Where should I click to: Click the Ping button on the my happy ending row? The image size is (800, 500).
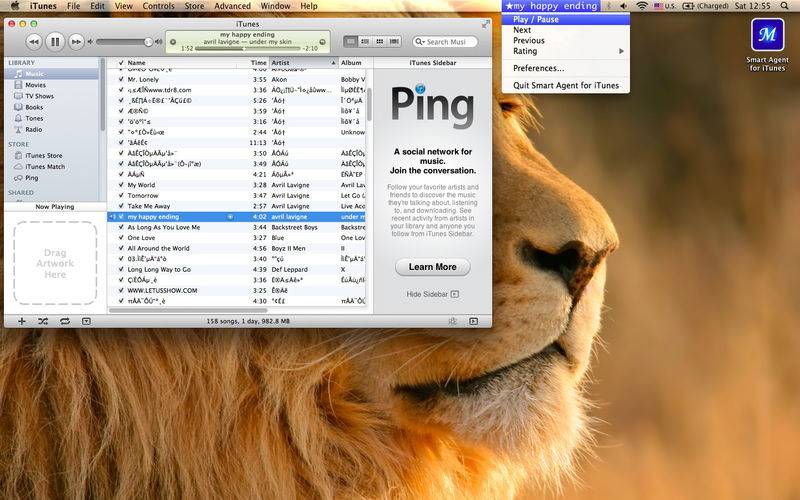[x=230, y=217]
